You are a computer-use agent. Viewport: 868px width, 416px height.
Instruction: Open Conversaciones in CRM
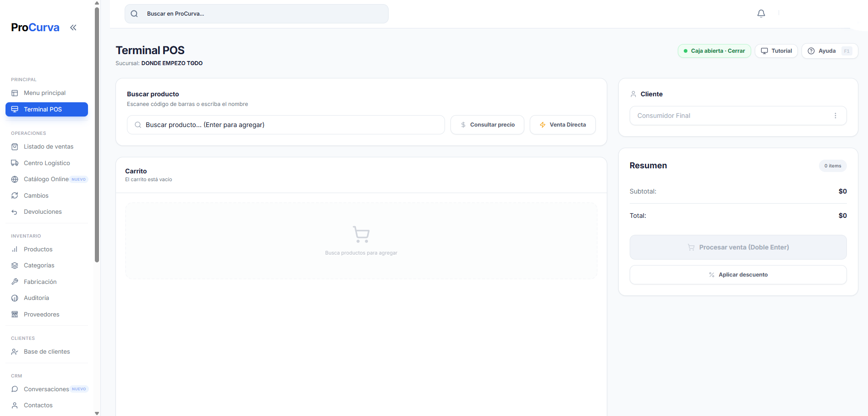click(x=47, y=389)
